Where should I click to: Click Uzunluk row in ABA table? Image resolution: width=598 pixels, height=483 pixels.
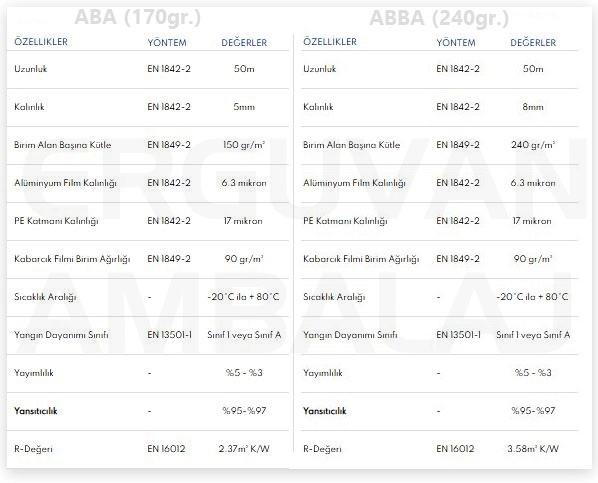click(x=148, y=69)
